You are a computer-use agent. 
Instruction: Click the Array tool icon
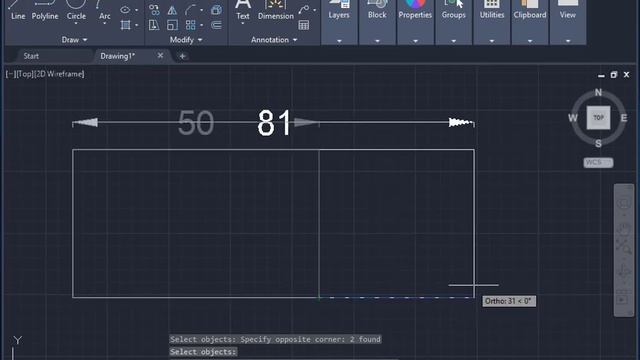click(191, 25)
